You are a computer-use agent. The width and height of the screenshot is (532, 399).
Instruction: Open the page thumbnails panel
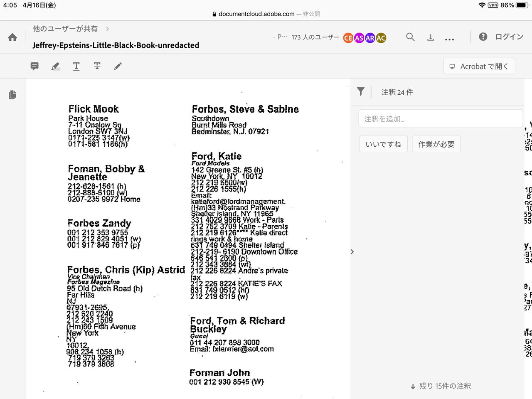point(12,95)
